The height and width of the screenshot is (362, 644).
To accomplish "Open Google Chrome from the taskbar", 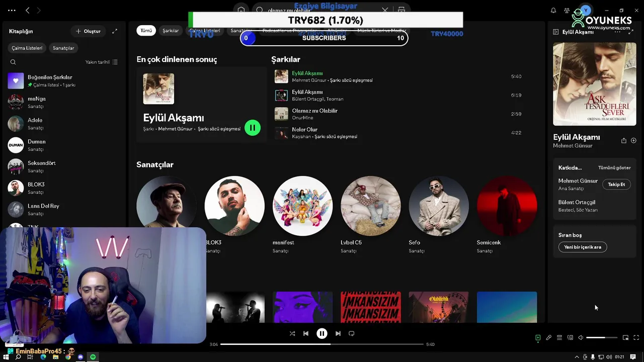I will click(68, 357).
